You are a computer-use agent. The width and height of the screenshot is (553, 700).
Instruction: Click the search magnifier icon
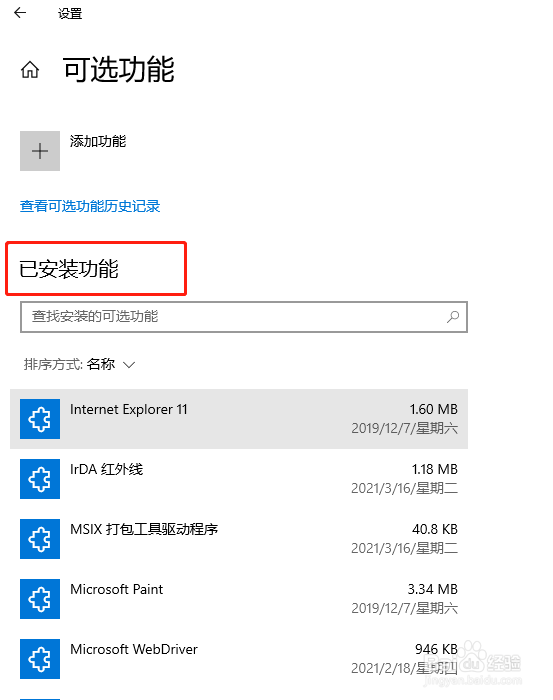tap(453, 317)
